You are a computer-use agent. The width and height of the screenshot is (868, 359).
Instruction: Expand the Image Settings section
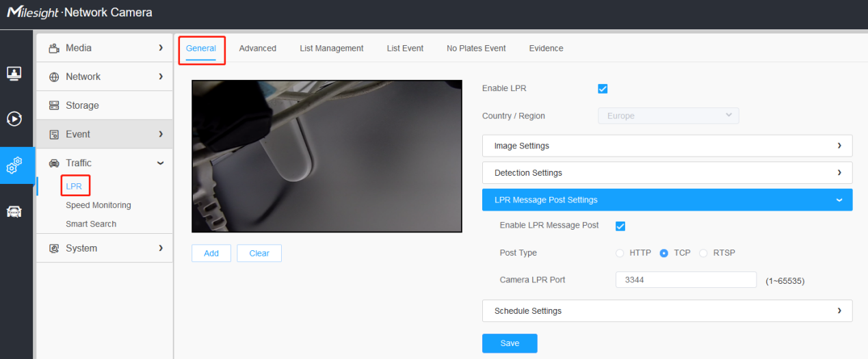[x=667, y=146]
